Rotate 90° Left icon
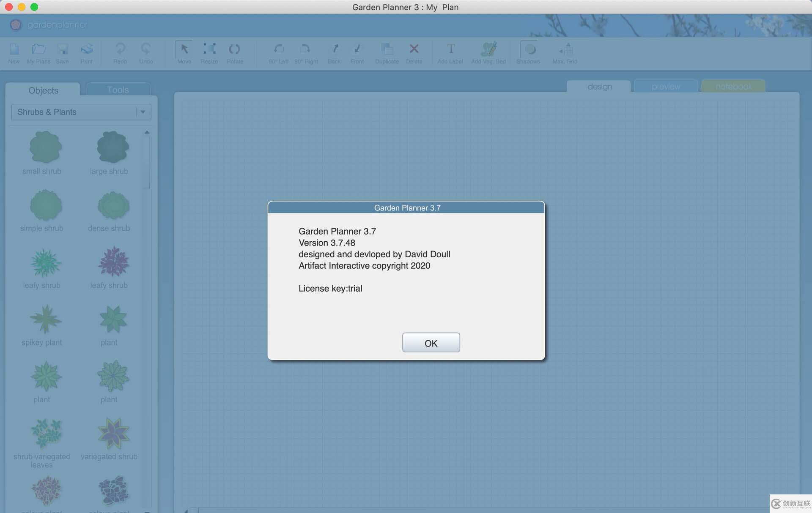Screen dimensions: 812x513 coord(279,49)
